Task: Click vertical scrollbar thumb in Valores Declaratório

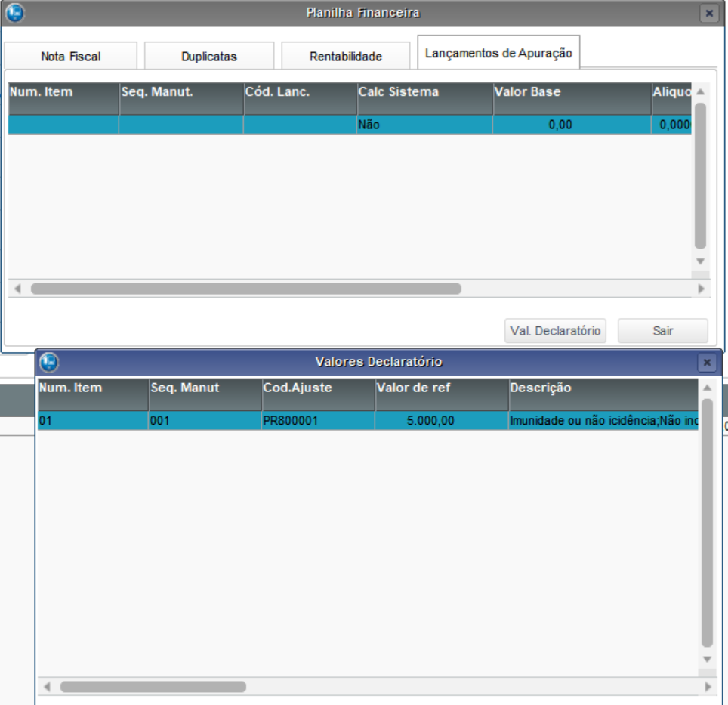Action: [x=707, y=523]
